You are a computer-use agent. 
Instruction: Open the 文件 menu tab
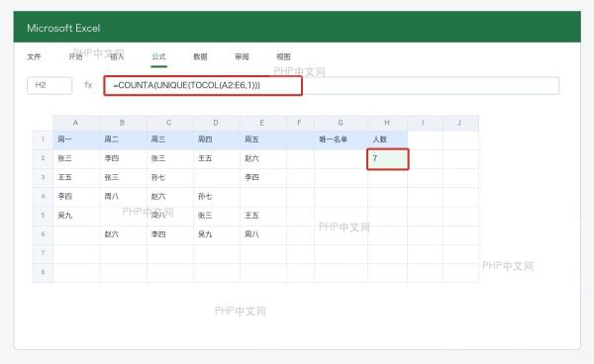[34, 56]
